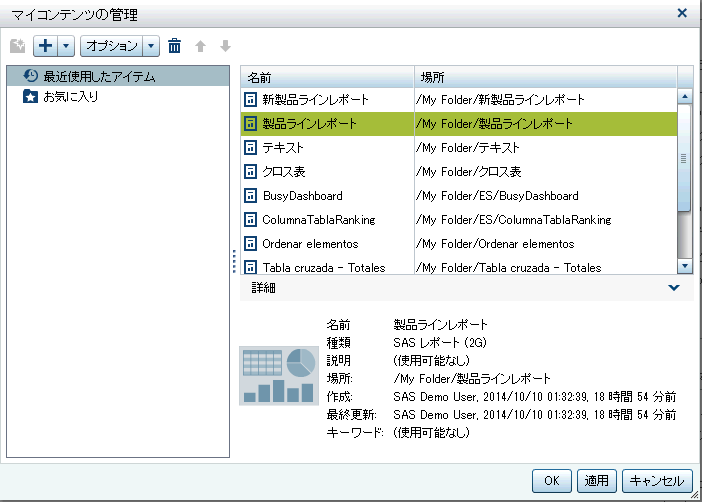Open dropdown arrow next to plus button
The height and width of the screenshot is (502, 702).
[x=66, y=46]
